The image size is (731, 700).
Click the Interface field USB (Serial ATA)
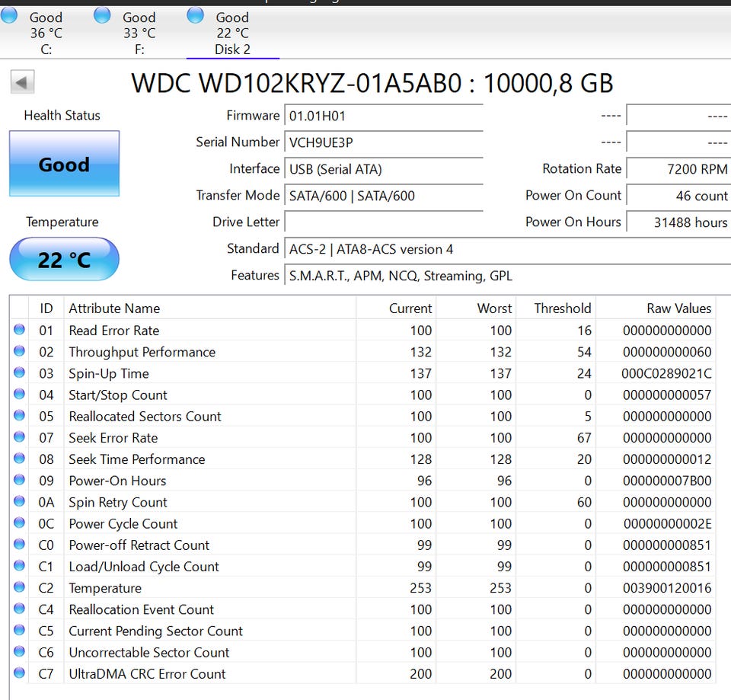click(384, 169)
